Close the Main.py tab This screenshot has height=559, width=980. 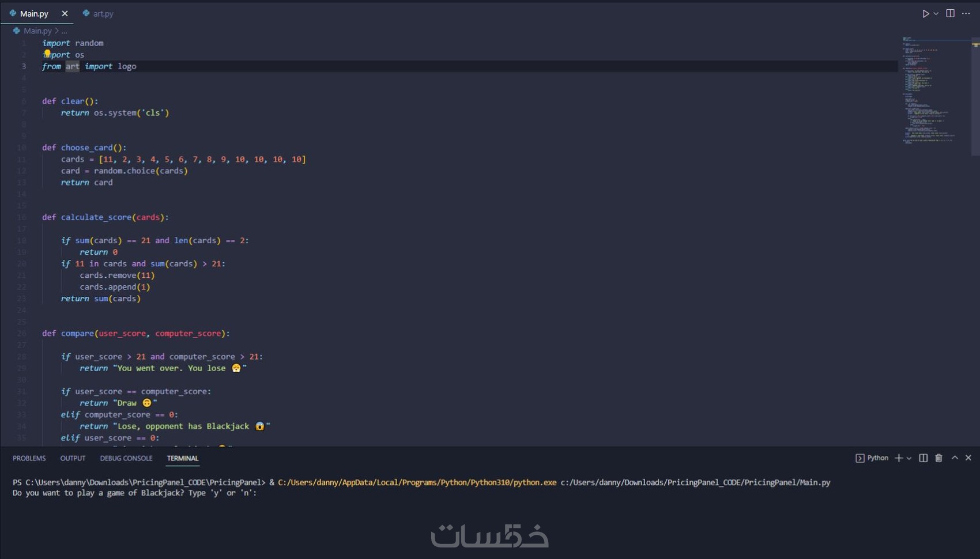pyautogui.click(x=65, y=13)
